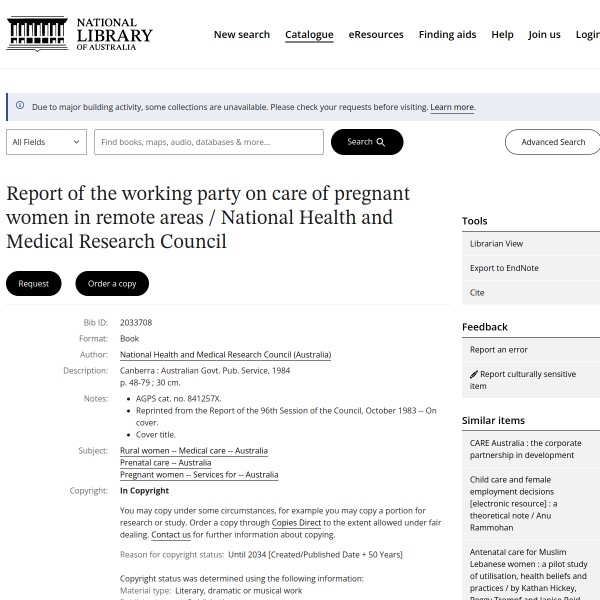Open Advanced Search
This screenshot has width=600, height=600.
click(552, 142)
